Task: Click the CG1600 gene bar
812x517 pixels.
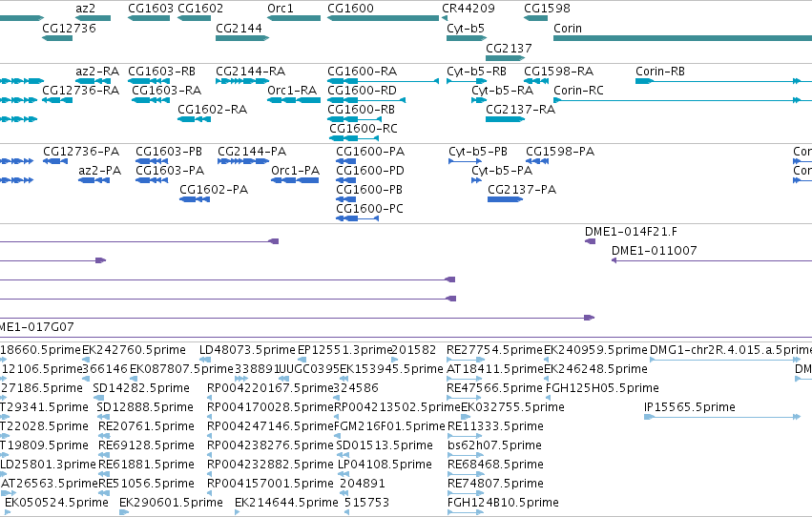Action: click(384, 18)
